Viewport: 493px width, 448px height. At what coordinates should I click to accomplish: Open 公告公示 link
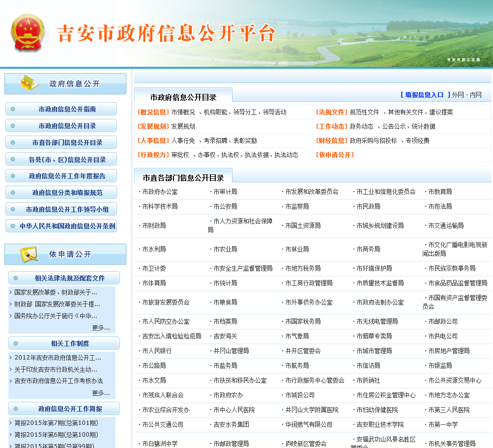point(394,126)
